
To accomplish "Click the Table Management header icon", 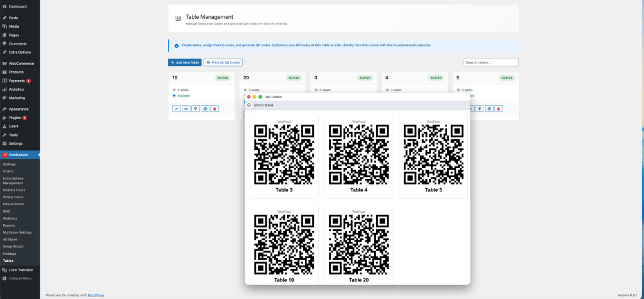I will point(178,18).
